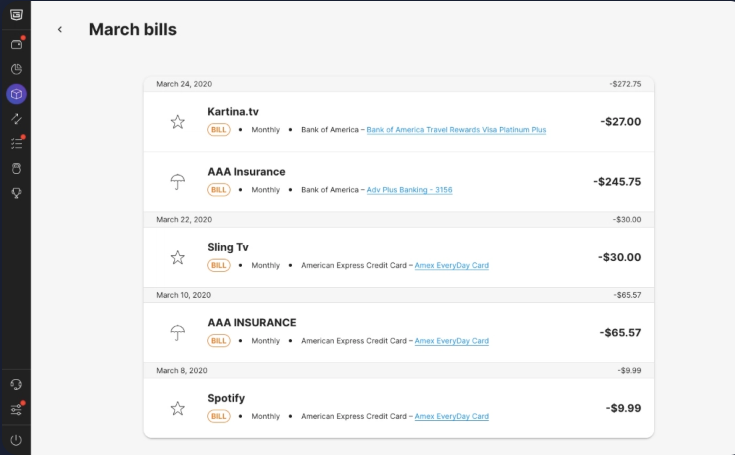Image resolution: width=735 pixels, height=455 pixels.
Task: Open the wallet icon in the sidebar
Action: tap(16, 44)
